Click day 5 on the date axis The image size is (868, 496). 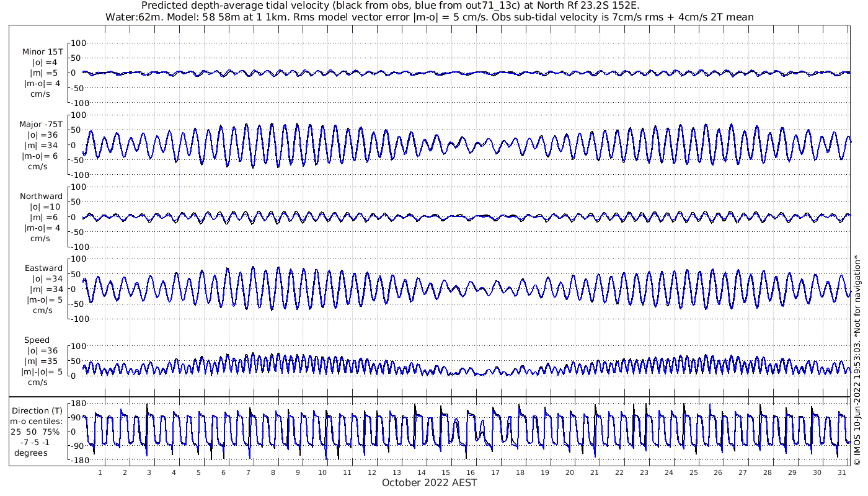pyautogui.click(x=198, y=472)
